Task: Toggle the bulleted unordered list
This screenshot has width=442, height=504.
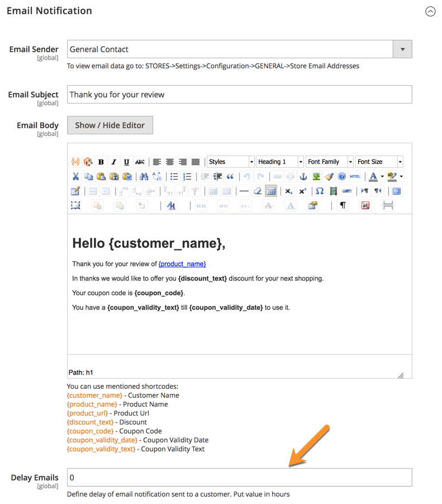Action: click(x=174, y=177)
